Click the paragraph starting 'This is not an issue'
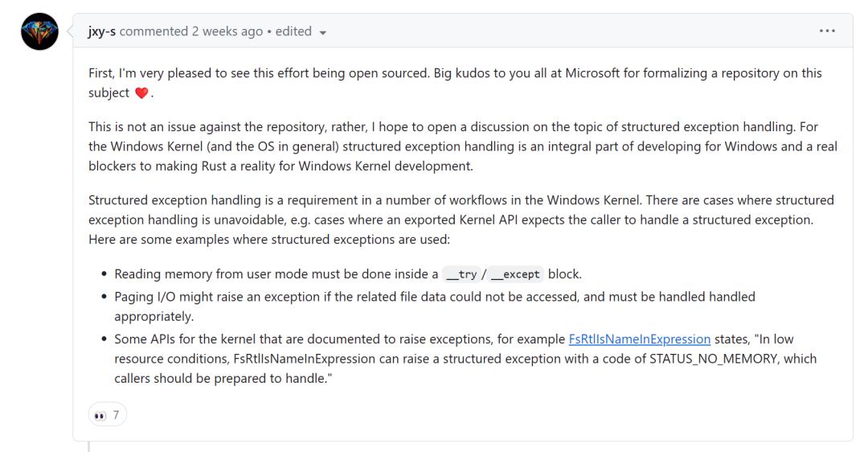This screenshot has width=868, height=452. (x=463, y=146)
